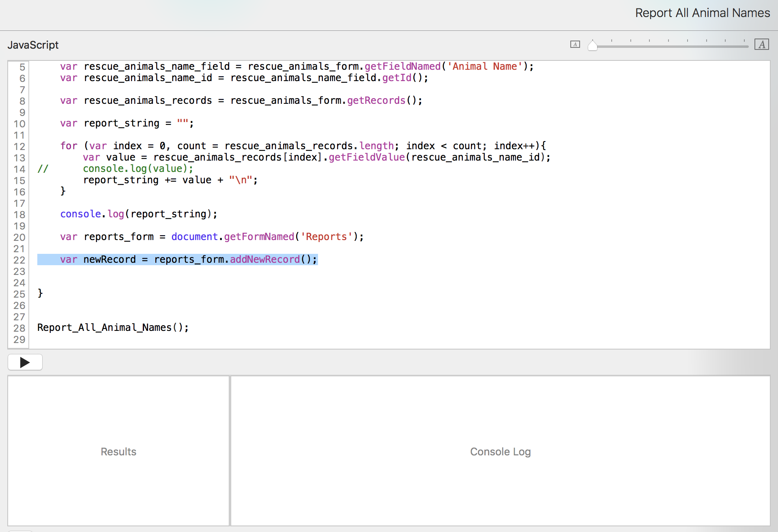Image resolution: width=778 pixels, height=532 pixels.
Task: Click line number 22 in the gutter
Action: (x=19, y=260)
